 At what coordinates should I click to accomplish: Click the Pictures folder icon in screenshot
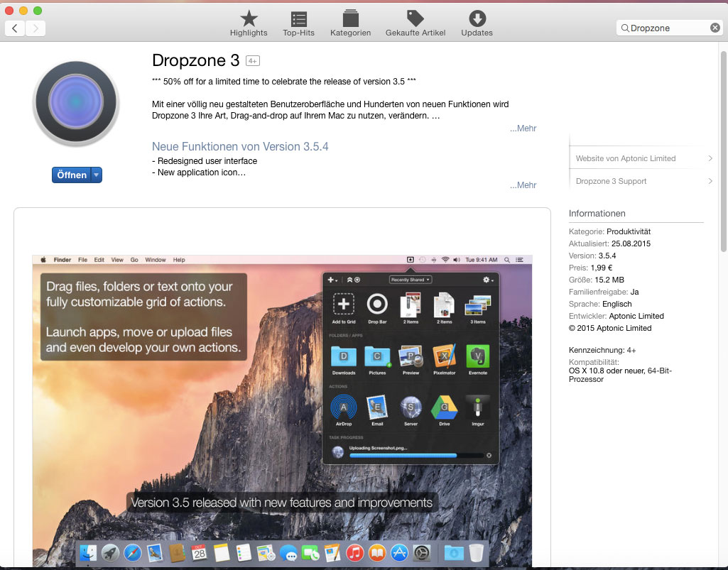(x=377, y=356)
